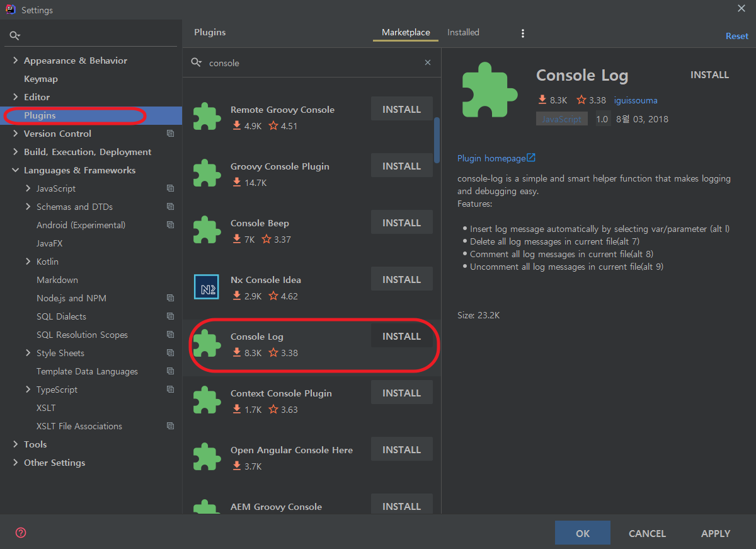Click the settings search magnifier icon
Viewport: 756px width, 549px height.
tap(15, 36)
